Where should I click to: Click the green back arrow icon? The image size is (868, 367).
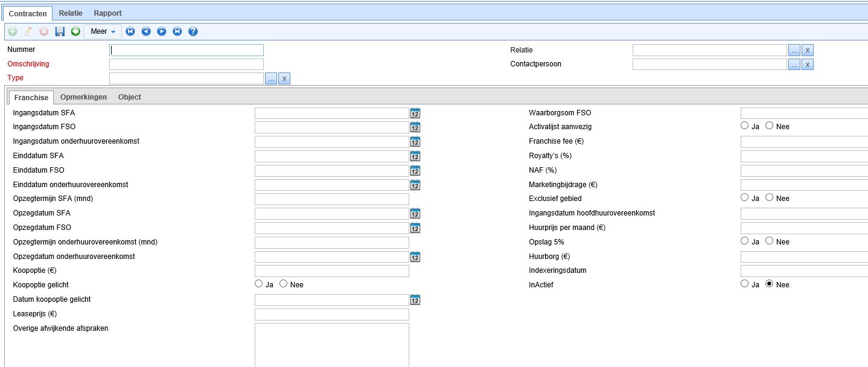[x=75, y=31]
